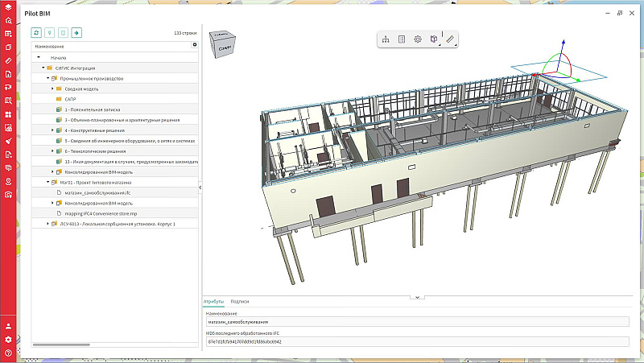Open the help question mark icon
Image resolution: width=644 pixels, height=363 pixels.
click(x=8, y=353)
